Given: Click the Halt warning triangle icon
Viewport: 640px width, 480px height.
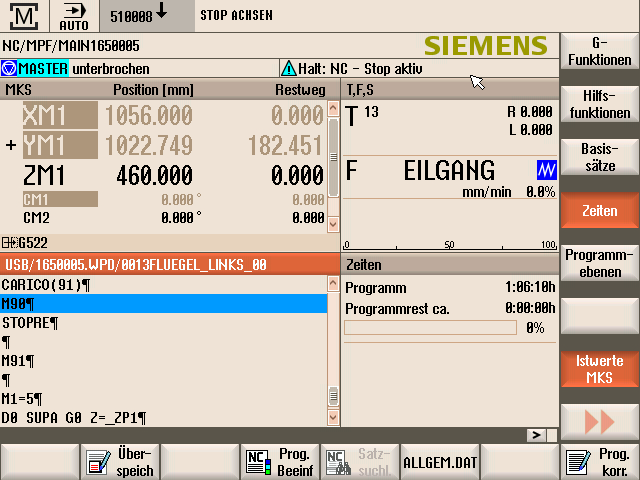Looking at the screenshot, I should 288,69.
